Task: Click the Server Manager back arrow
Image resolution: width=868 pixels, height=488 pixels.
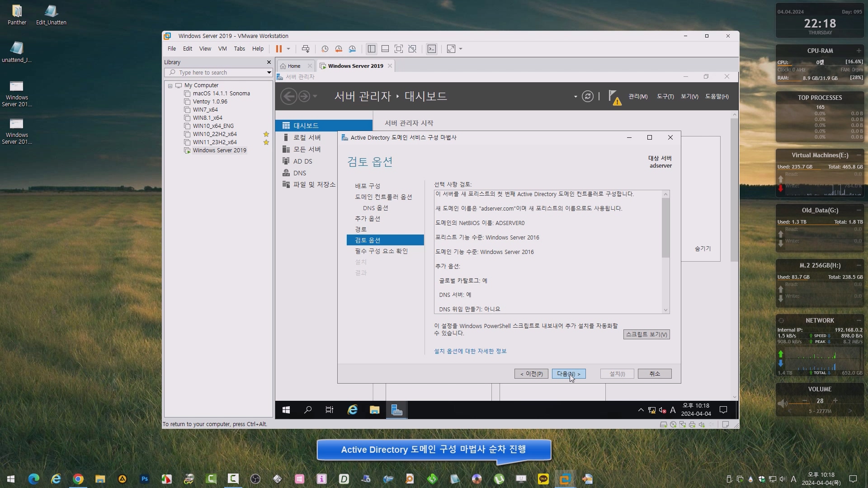Action: pyautogui.click(x=289, y=96)
